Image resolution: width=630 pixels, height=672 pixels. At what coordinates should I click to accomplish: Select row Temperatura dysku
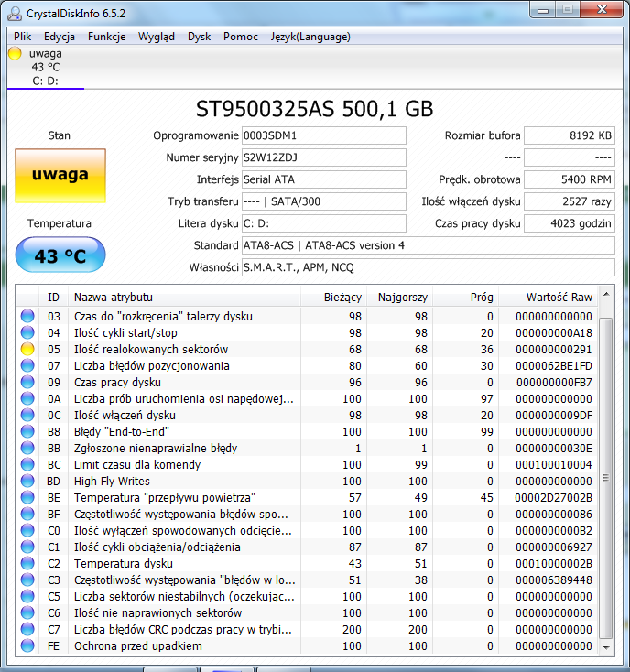pyautogui.click(x=307, y=563)
